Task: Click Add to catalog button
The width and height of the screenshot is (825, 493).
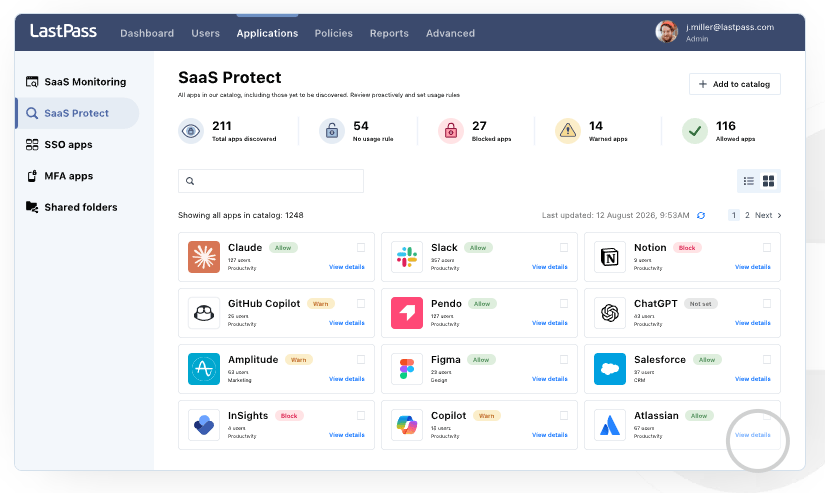Action: pyautogui.click(x=735, y=84)
